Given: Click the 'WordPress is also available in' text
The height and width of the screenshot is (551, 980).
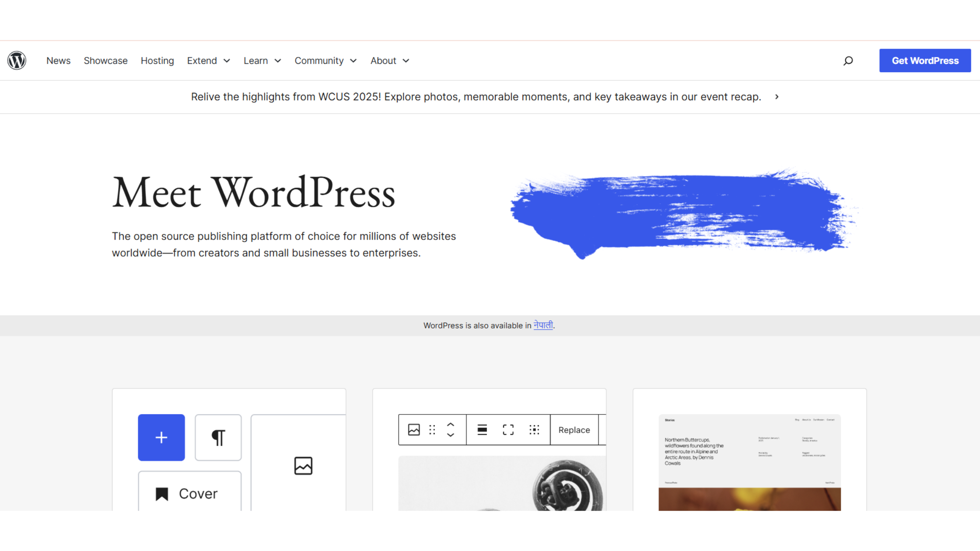Looking at the screenshot, I should tap(477, 325).
